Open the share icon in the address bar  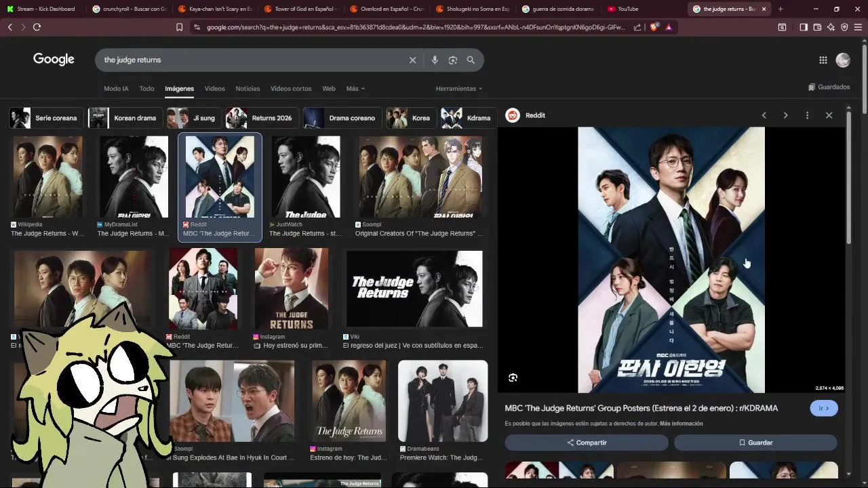[637, 27]
